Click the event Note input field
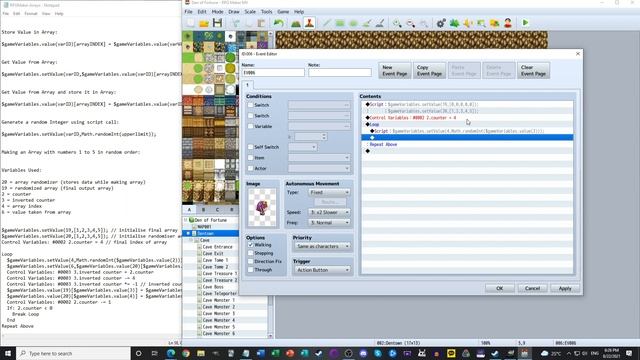The image size is (640, 360). coord(340,73)
